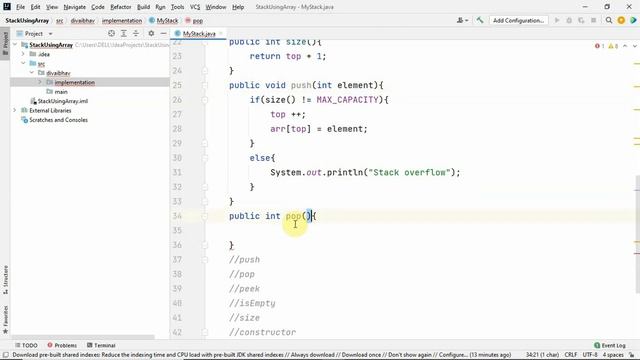This screenshot has width=640, height=360.
Task: Click pop breadcrumb in navigation bar
Action: (194, 20)
